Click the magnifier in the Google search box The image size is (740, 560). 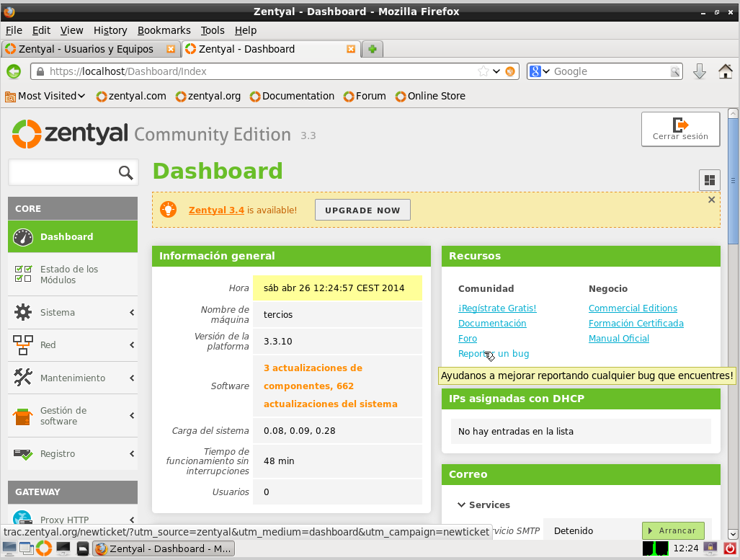coord(675,71)
